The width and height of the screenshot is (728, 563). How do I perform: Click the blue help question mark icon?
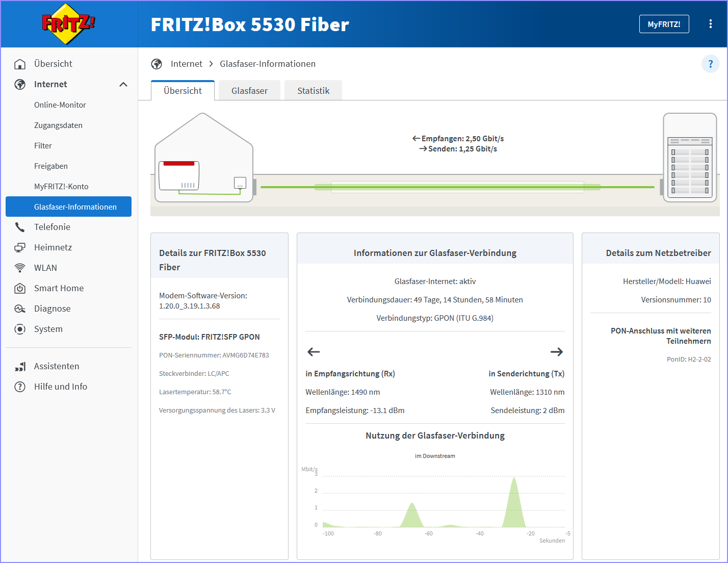pyautogui.click(x=711, y=64)
